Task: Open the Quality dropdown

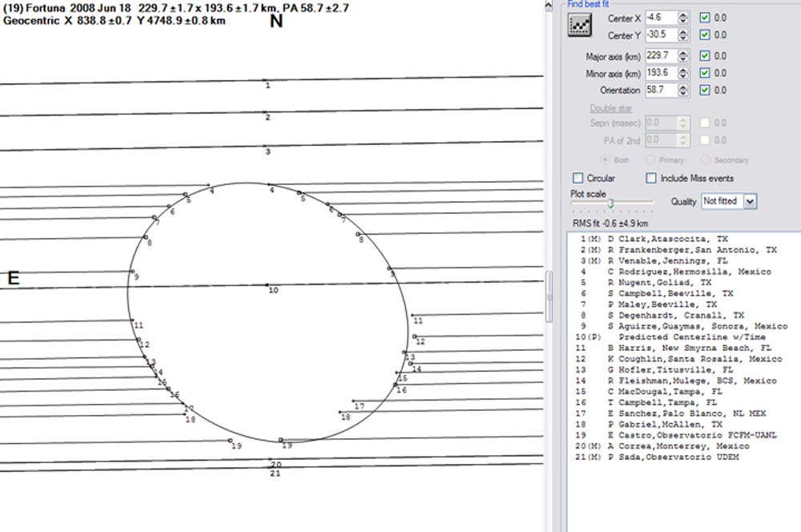Action: coord(750,201)
